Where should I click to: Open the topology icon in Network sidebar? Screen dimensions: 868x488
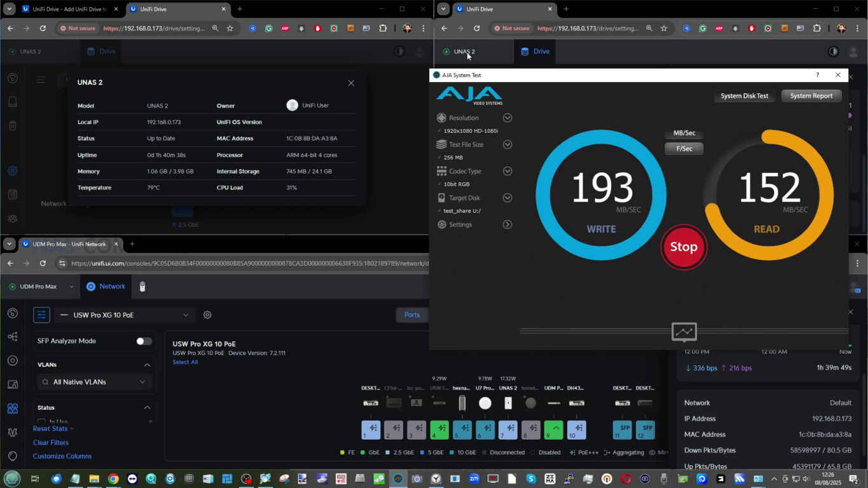[12, 337]
